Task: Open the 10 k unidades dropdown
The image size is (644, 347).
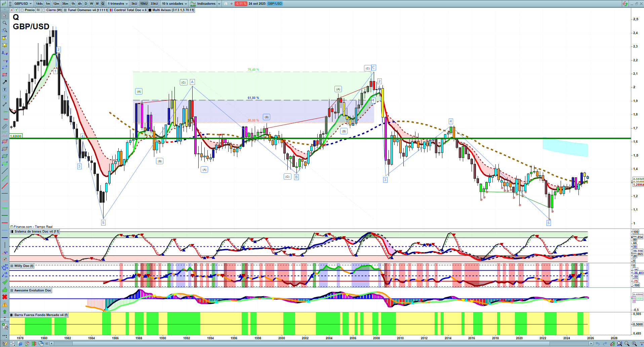Action: (x=174, y=4)
